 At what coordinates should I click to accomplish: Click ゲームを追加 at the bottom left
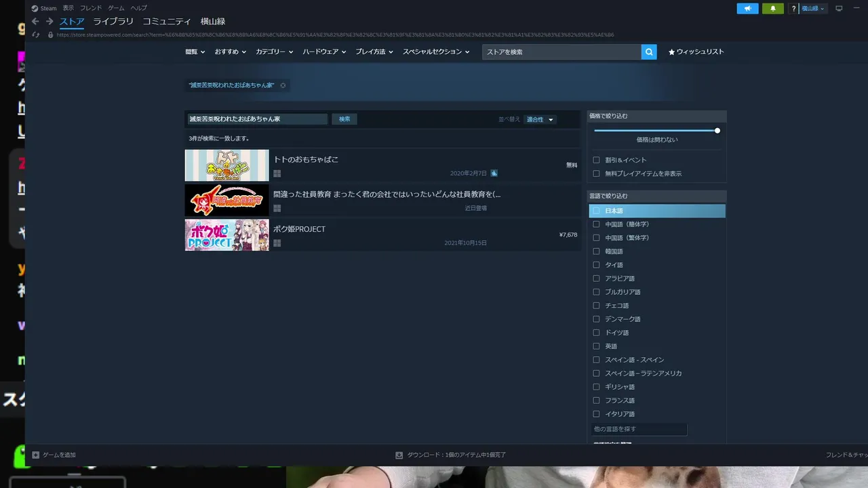tap(59, 455)
